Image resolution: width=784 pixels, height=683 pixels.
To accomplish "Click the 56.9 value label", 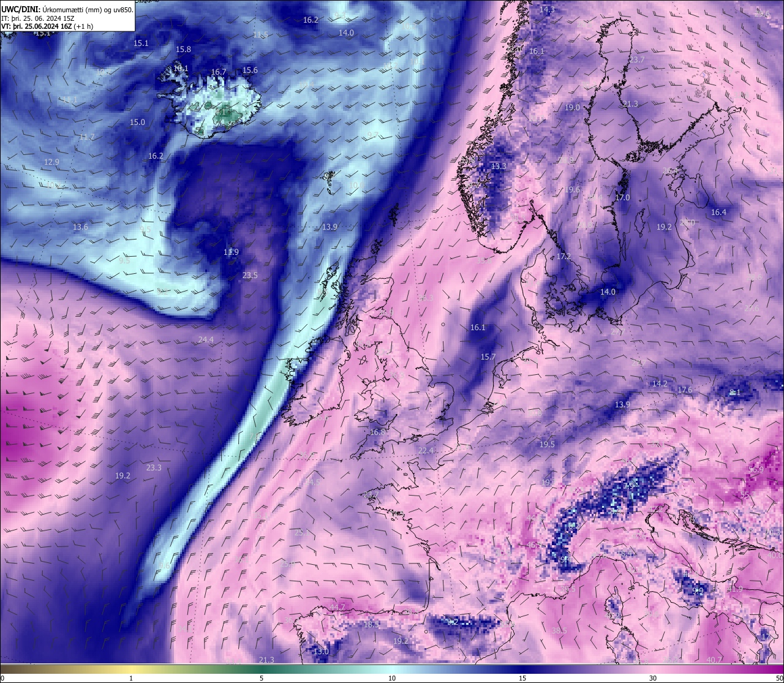I will (756, 470).
